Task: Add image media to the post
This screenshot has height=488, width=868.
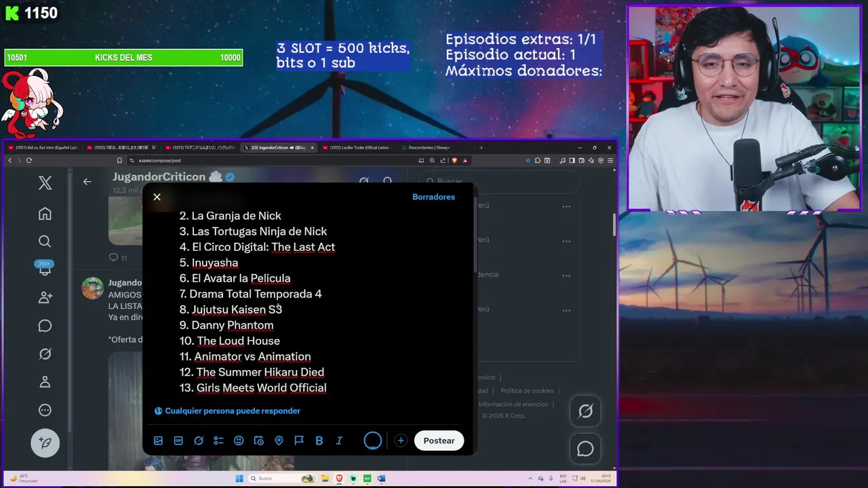Action: click(158, 441)
